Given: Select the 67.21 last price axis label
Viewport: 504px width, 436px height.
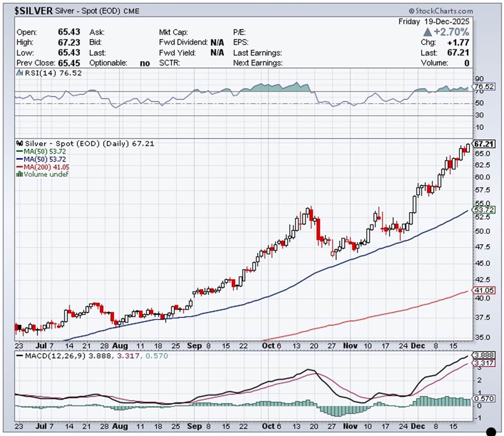Looking at the screenshot, I should [484, 144].
